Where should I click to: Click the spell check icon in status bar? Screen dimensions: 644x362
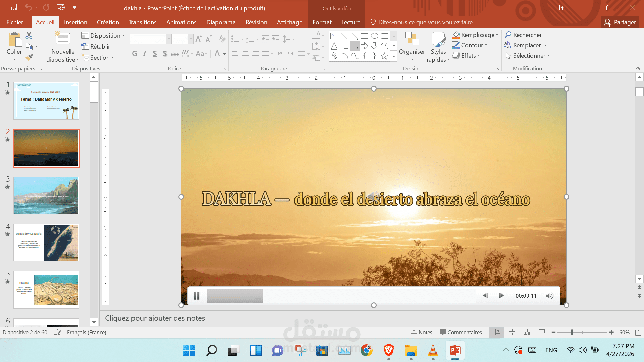pos(58,332)
